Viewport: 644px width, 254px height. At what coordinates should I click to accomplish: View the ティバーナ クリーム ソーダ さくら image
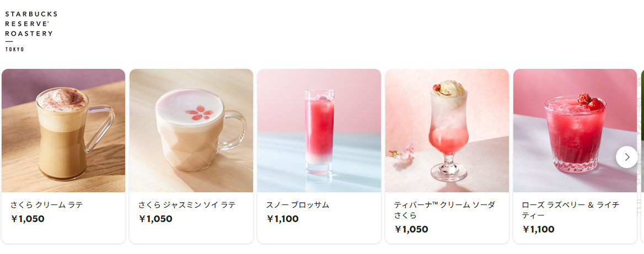(x=447, y=131)
